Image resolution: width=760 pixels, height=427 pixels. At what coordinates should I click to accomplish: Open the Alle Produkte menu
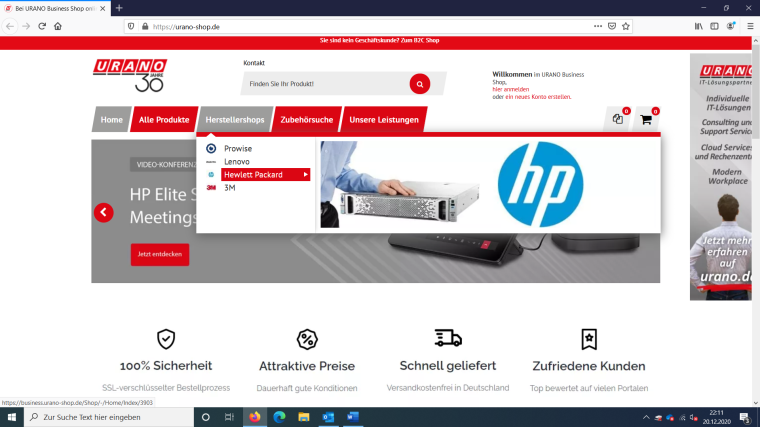[x=164, y=120]
